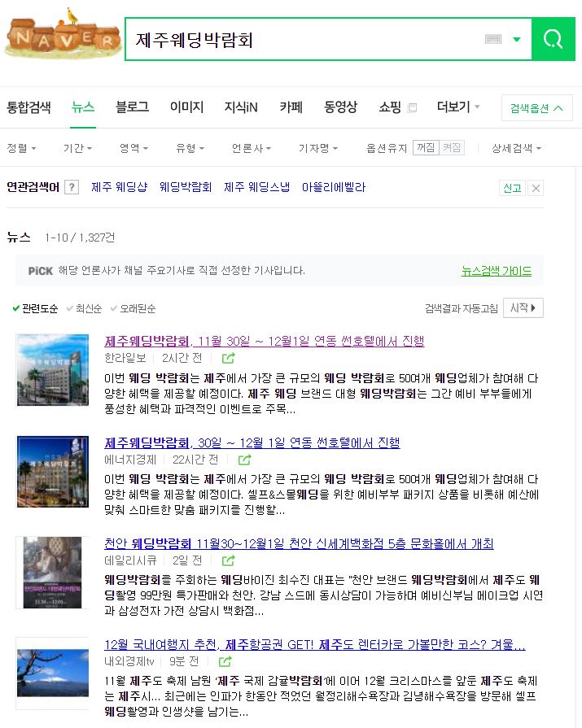Open the 상세검색 dropdown

click(517, 148)
